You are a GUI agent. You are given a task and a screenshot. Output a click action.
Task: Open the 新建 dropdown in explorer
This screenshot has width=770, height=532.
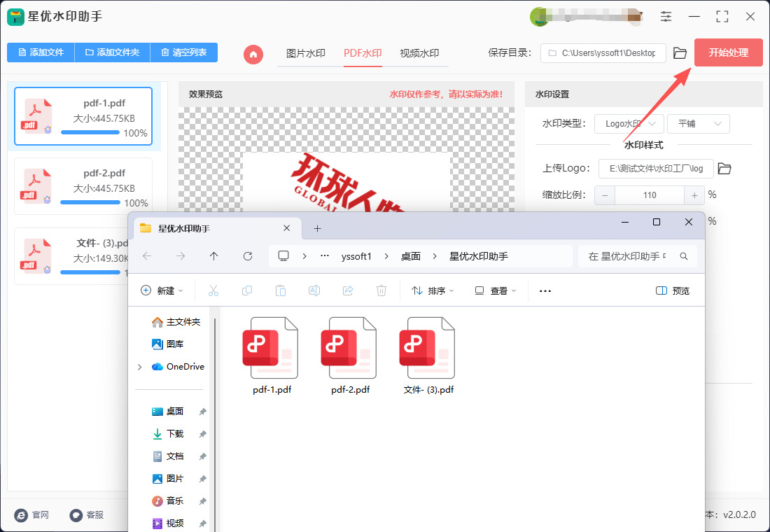click(x=162, y=290)
